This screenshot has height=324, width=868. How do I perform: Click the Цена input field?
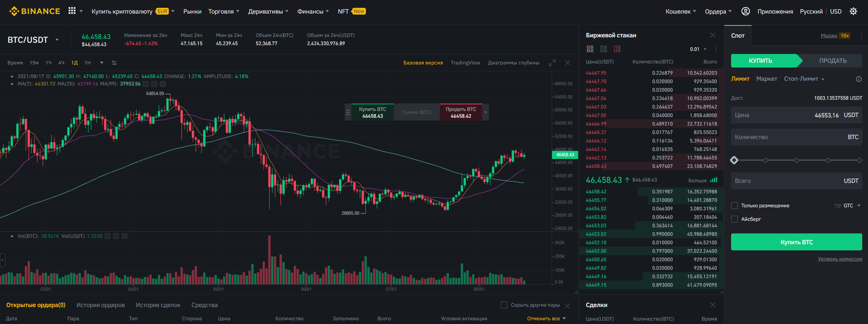point(796,115)
